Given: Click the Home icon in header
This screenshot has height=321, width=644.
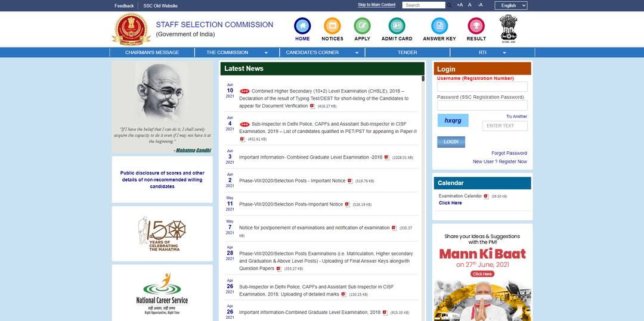Looking at the screenshot, I should pos(302,26).
